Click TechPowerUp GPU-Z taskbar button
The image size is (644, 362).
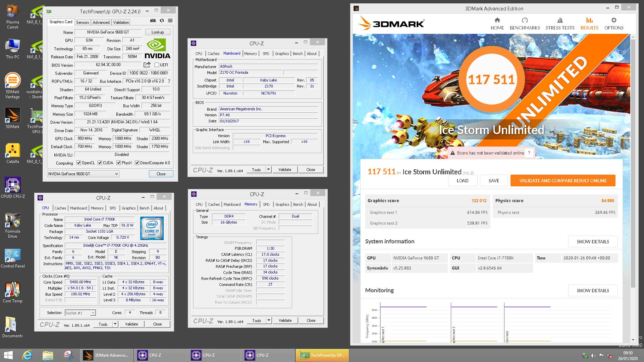click(x=322, y=355)
